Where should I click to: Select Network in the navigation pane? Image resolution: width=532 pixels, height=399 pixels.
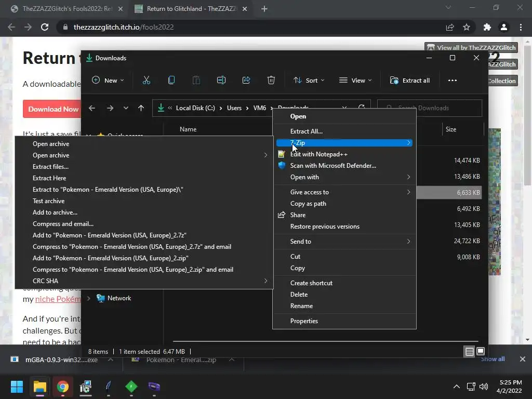pos(119,298)
